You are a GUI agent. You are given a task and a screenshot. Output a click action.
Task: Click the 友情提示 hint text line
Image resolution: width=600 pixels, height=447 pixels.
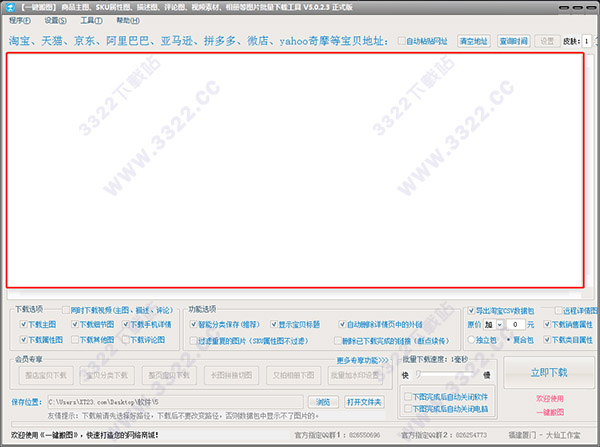point(183,416)
